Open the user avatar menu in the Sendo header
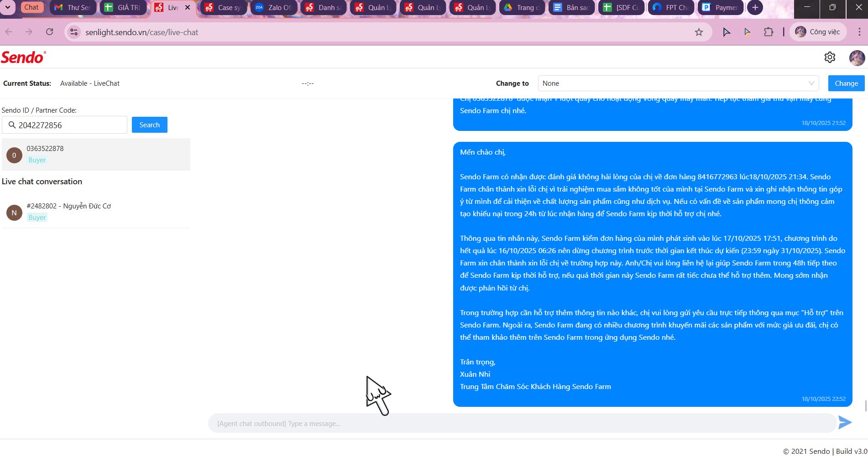 pyautogui.click(x=857, y=58)
